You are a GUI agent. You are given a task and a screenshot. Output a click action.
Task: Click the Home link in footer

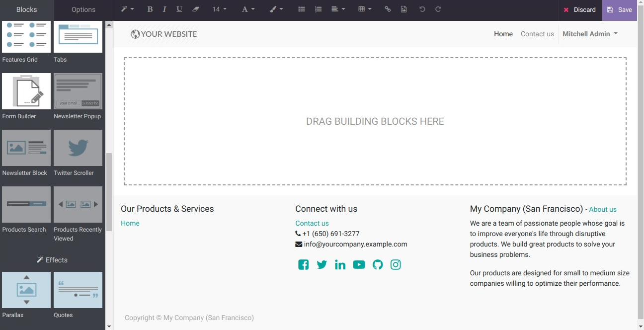point(130,223)
